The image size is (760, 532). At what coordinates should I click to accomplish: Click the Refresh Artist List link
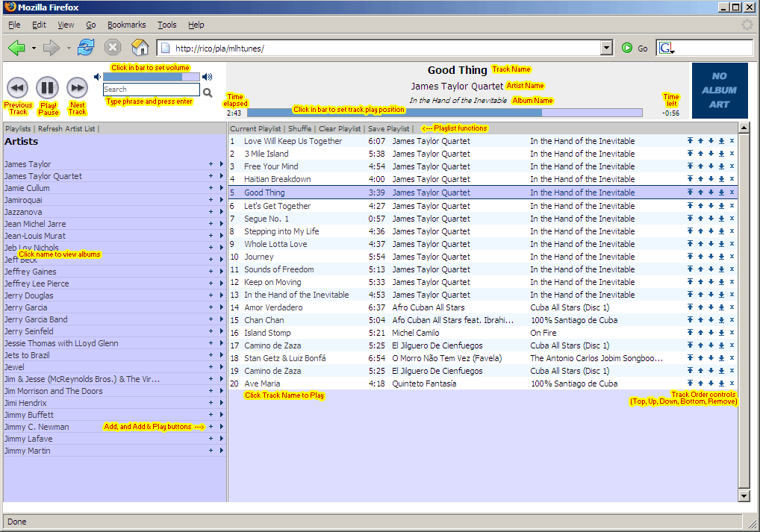coord(66,129)
